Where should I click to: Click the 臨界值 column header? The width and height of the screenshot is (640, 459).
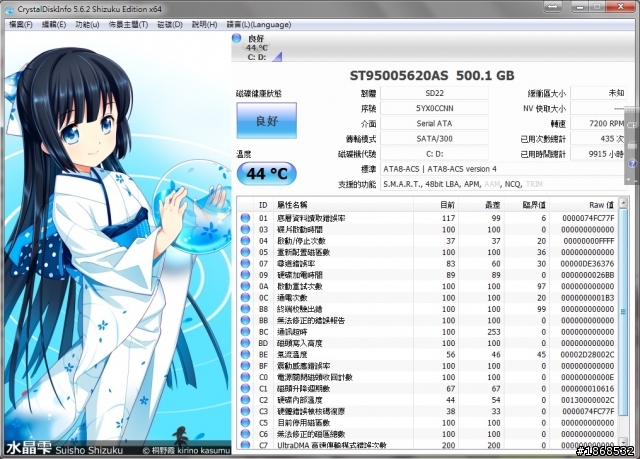[x=527, y=205]
